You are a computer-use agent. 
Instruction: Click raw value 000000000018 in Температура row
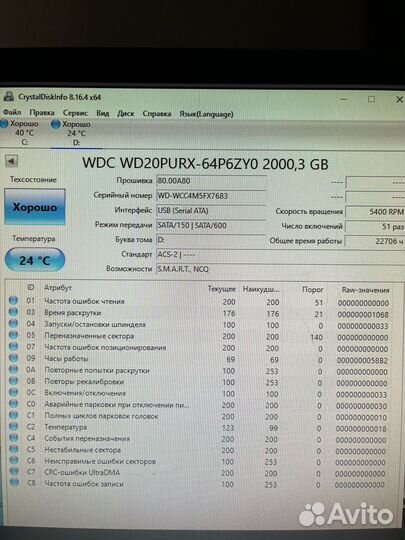point(361,429)
